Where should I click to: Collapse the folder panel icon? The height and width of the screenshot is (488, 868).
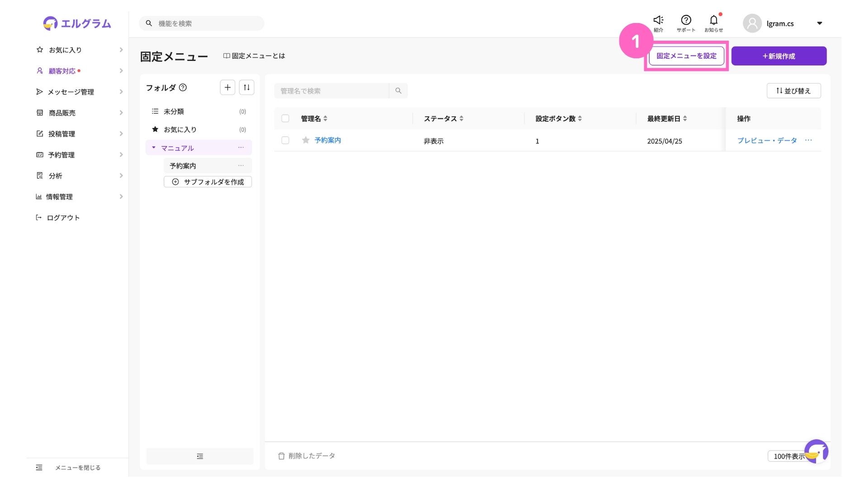[200, 456]
